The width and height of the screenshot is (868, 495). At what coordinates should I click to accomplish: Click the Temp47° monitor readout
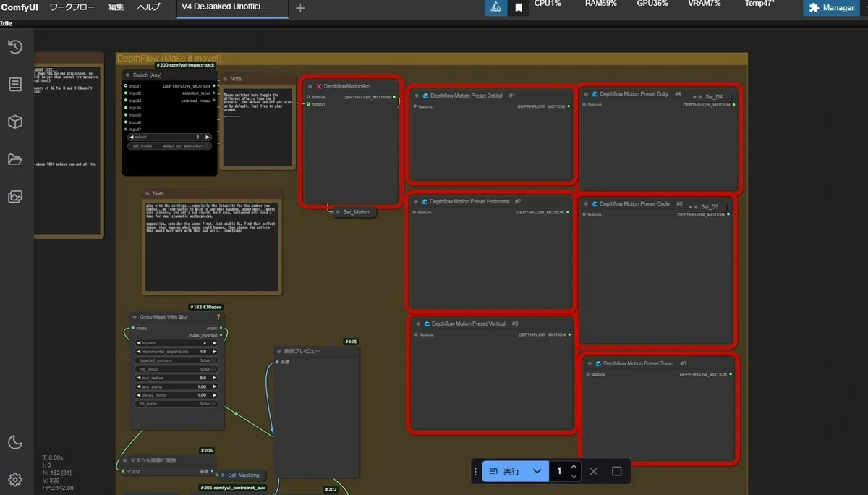(x=759, y=4)
